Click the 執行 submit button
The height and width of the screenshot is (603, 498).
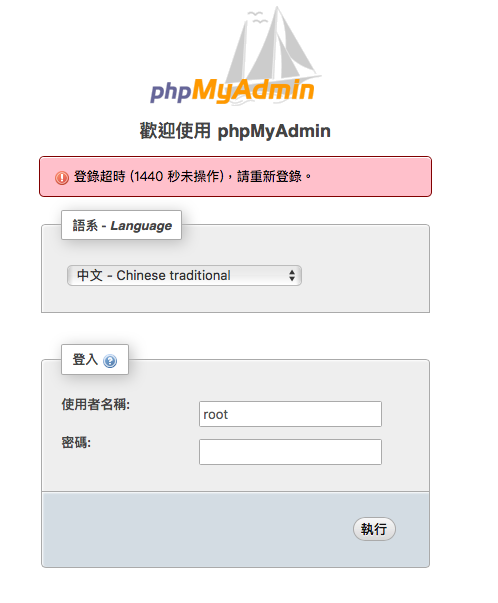tap(374, 529)
